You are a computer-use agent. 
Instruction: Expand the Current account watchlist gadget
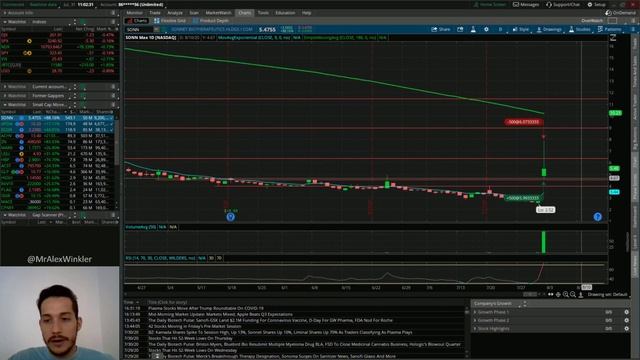pos(5,87)
